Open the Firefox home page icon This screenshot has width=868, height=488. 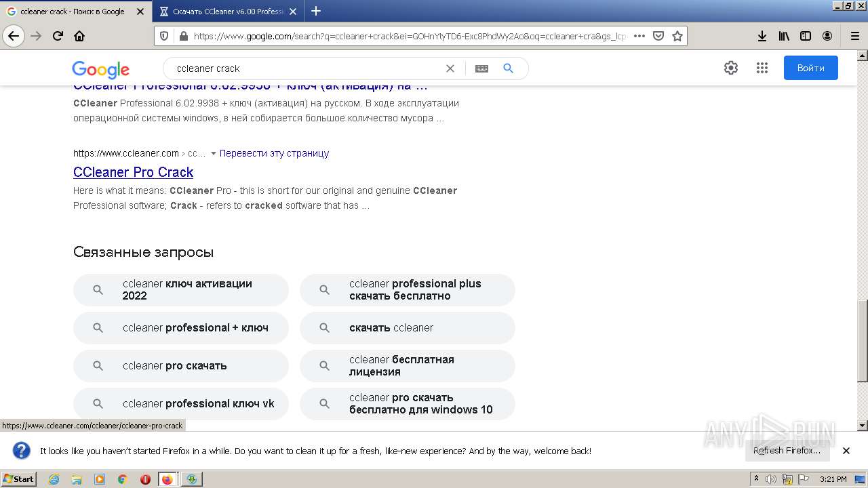[79, 36]
